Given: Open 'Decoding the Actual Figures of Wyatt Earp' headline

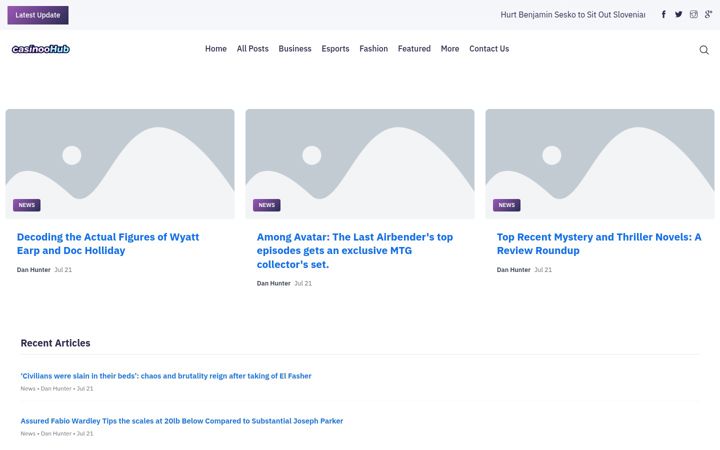Looking at the screenshot, I should [x=108, y=244].
